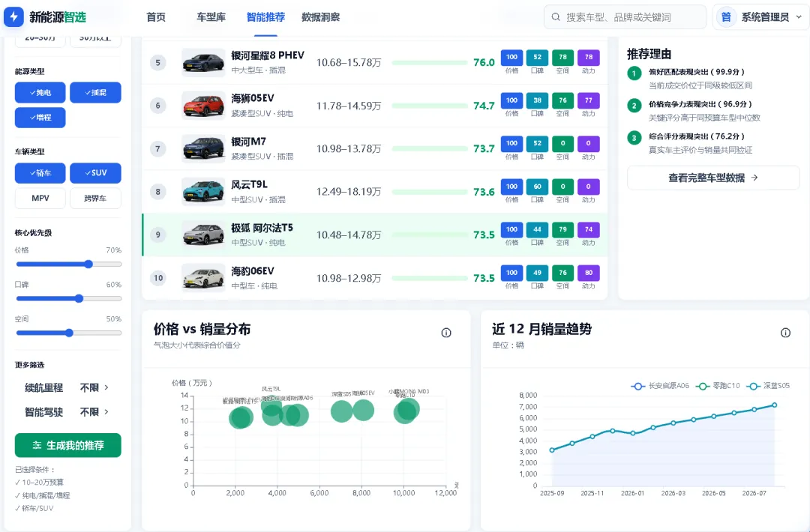Click the 管 user avatar icon

point(726,17)
